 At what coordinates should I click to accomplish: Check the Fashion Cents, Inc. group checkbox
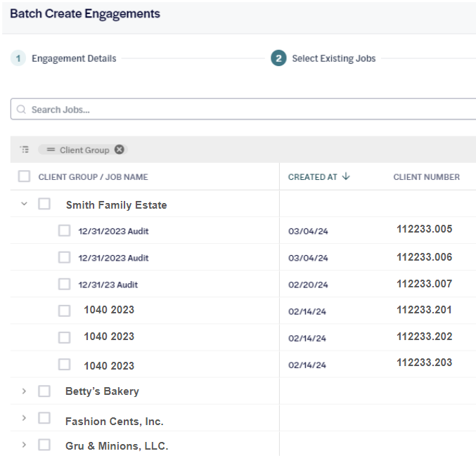pyautogui.click(x=44, y=418)
